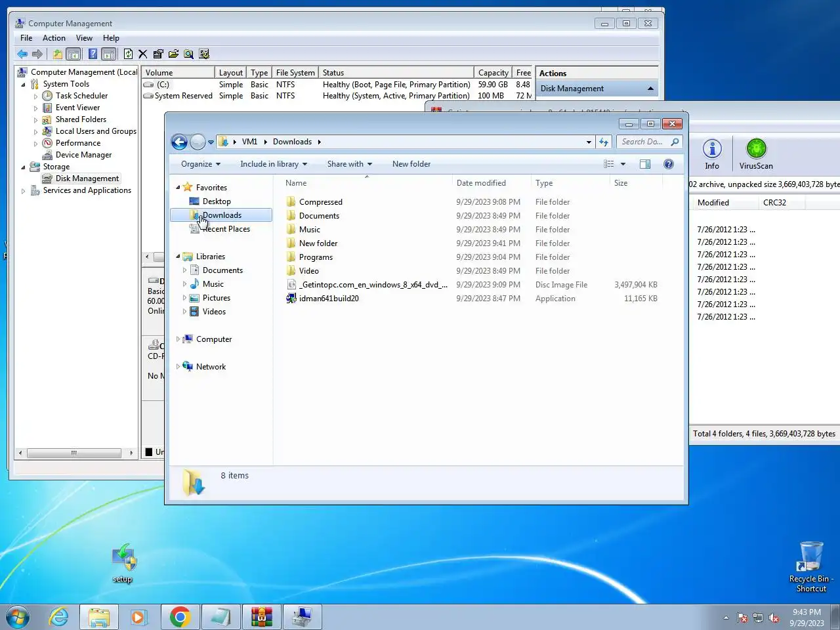This screenshot has height=630, width=840.
Task: Sort files by the Size column header
Action: coord(635,183)
